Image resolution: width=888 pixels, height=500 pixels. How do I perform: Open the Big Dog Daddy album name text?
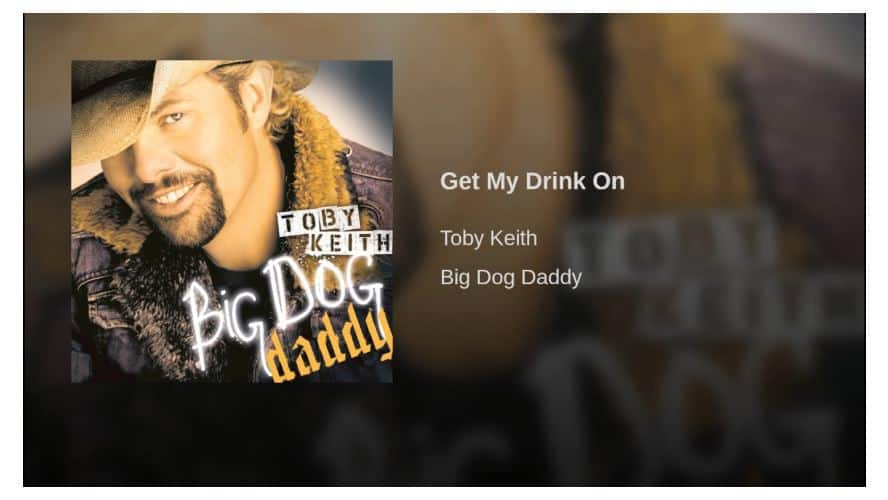511,277
